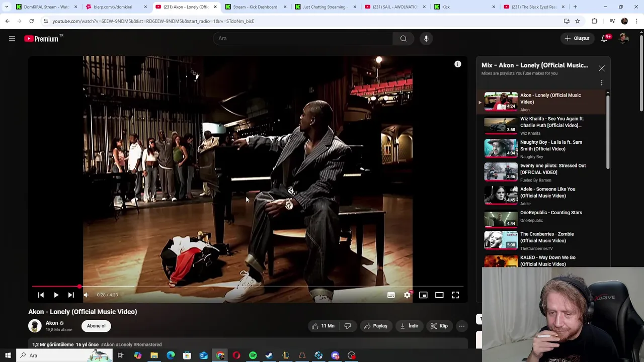Open browser extensions puzzle icon

pyautogui.click(x=595, y=21)
